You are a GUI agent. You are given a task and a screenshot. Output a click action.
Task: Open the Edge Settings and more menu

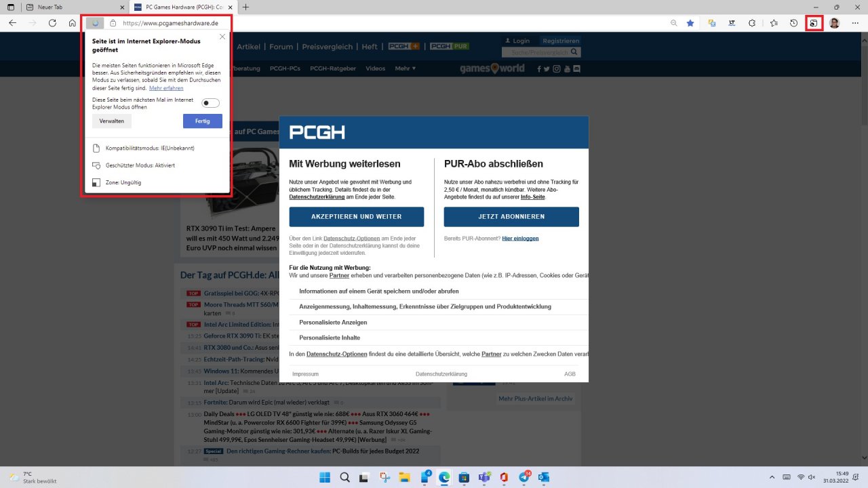pos(854,23)
